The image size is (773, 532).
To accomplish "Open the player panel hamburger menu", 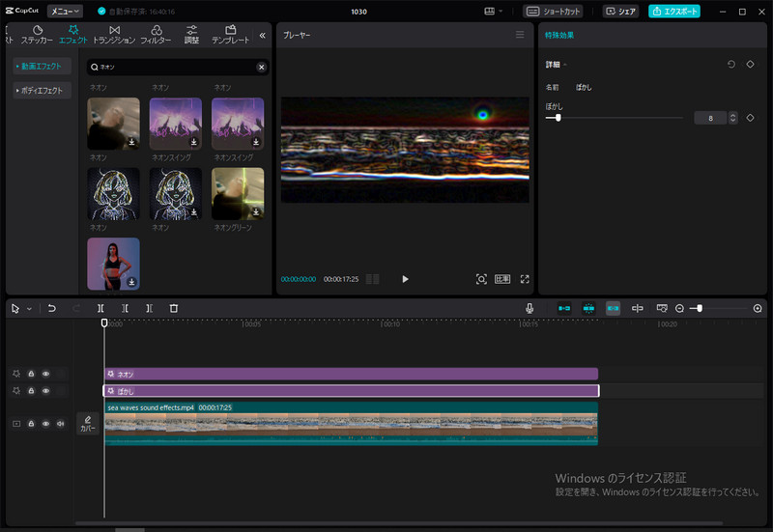I will (520, 35).
